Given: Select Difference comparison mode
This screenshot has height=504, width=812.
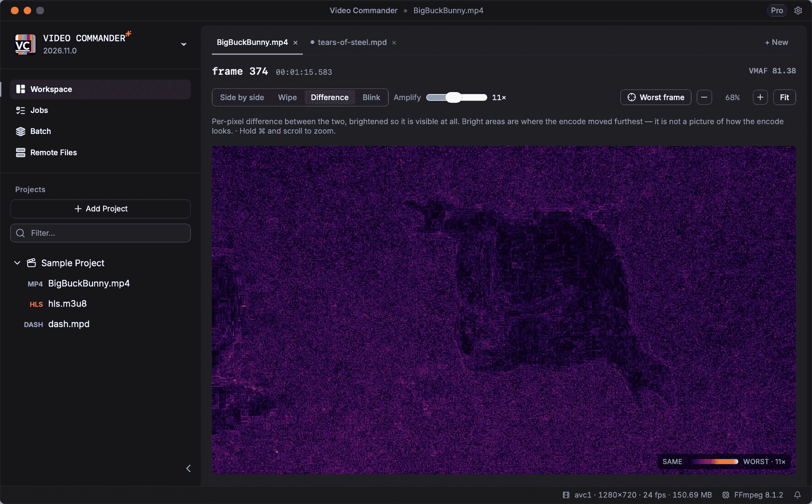Looking at the screenshot, I should [329, 97].
